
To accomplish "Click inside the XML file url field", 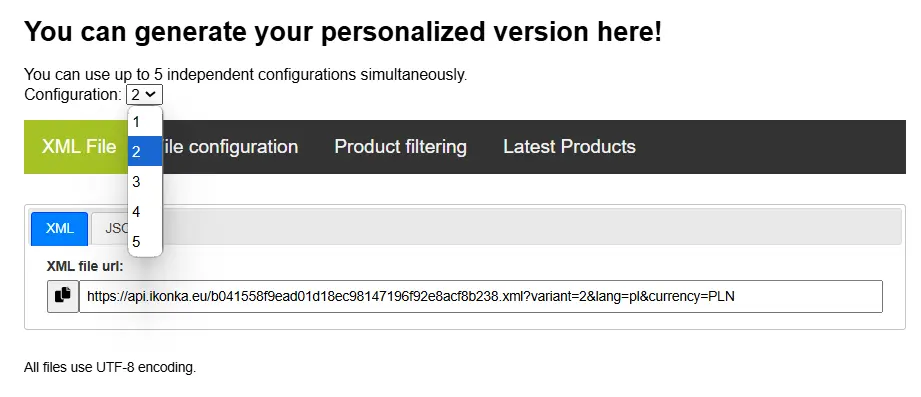I will pyautogui.click(x=480, y=297).
